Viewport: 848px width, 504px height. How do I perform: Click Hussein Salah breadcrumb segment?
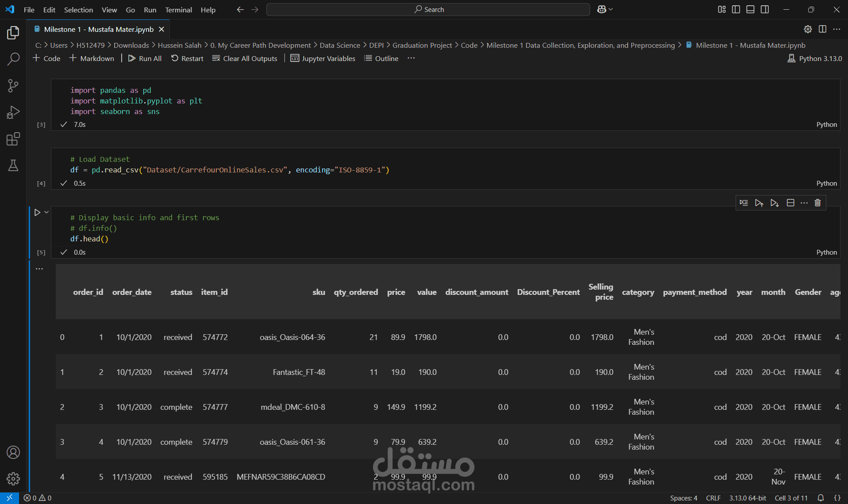coord(180,45)
